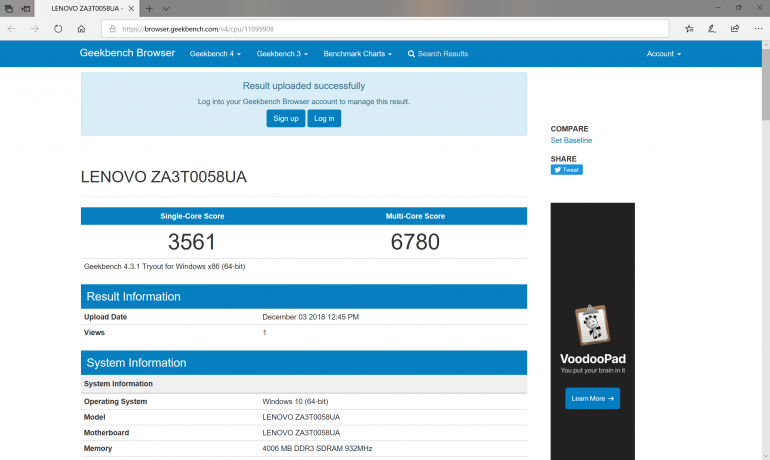Click the Set Baseline link

tap(571, 141)
